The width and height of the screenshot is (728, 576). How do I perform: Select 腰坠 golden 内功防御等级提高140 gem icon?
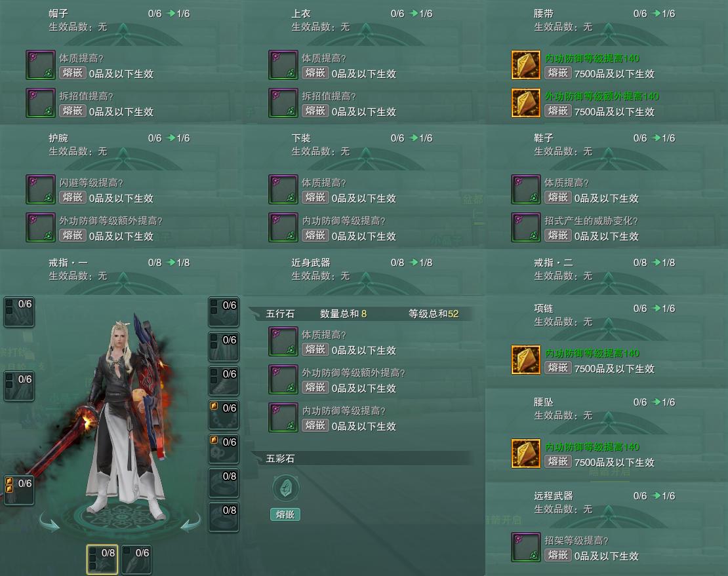(525, 453)
